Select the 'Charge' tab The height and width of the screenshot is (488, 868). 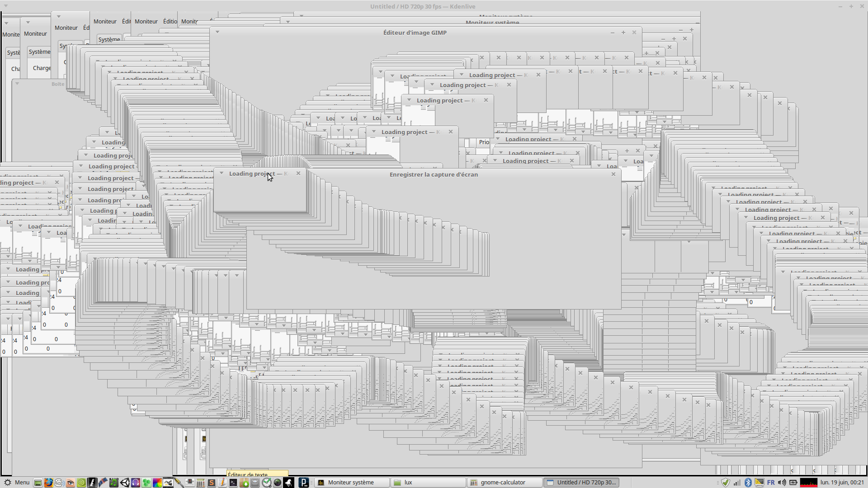pos(42,68)
